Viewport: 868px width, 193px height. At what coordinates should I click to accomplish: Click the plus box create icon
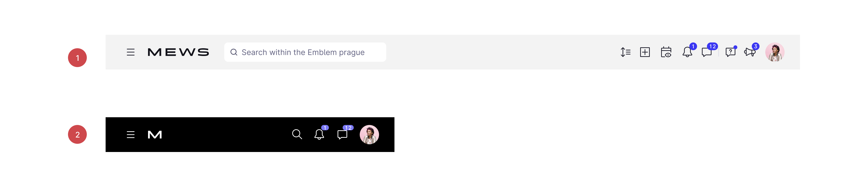[x=645, y=52]
